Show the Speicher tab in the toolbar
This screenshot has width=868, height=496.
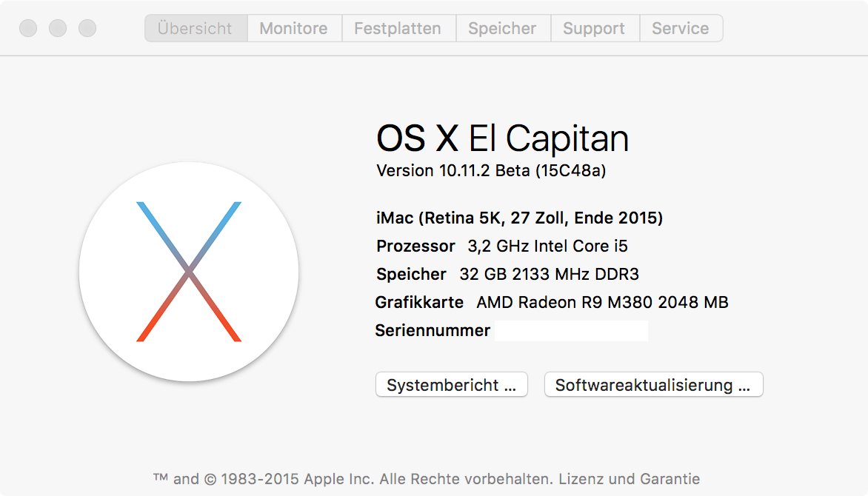502,29
